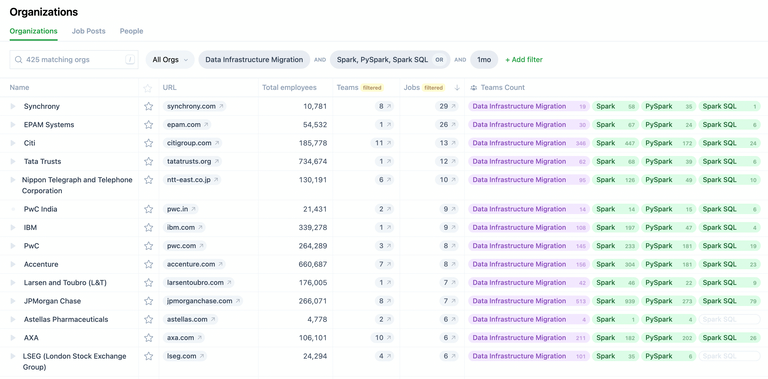Click the star icon in table header

pyautogui.click(x=147, y=88)
